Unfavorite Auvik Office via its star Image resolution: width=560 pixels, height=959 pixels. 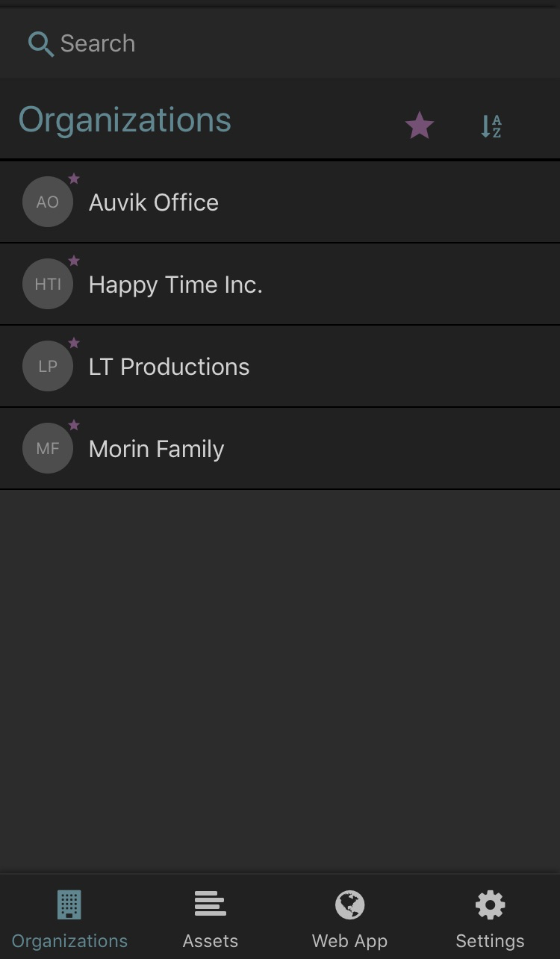tap(74, 179)
